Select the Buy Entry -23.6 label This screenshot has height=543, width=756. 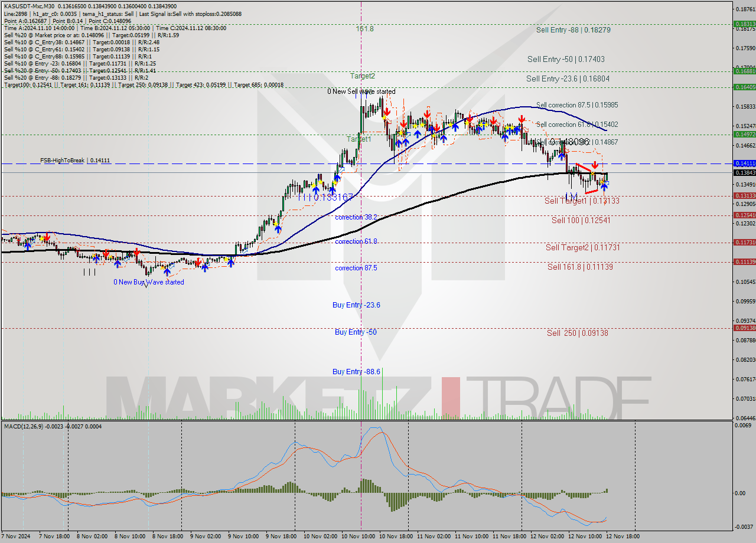click(x=356, y=305)
